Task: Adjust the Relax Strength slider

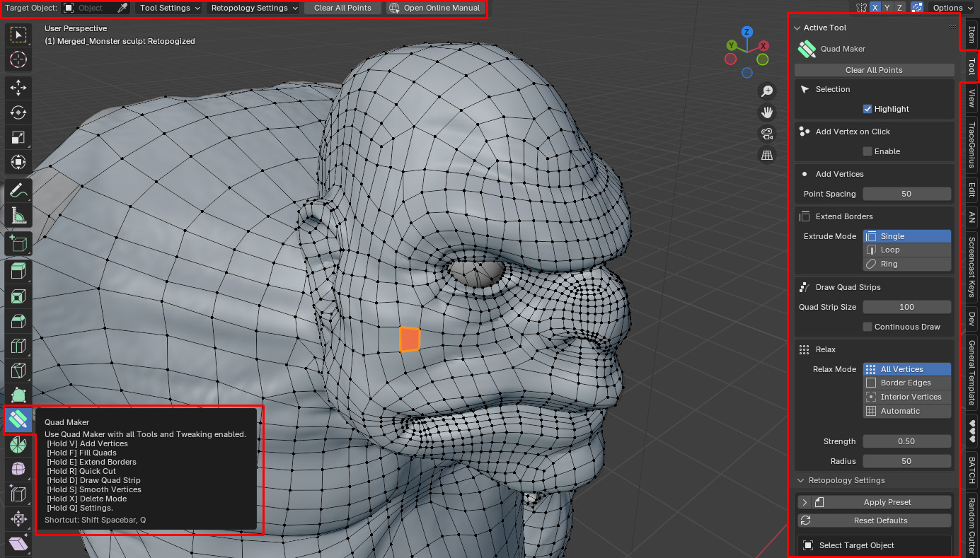Action: point(906,441)
